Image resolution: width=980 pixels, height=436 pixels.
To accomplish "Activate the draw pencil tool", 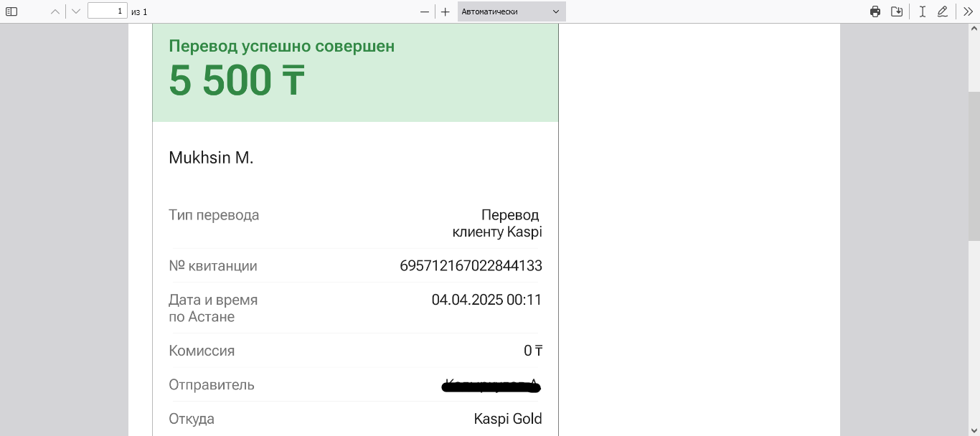I will (943, 11).
